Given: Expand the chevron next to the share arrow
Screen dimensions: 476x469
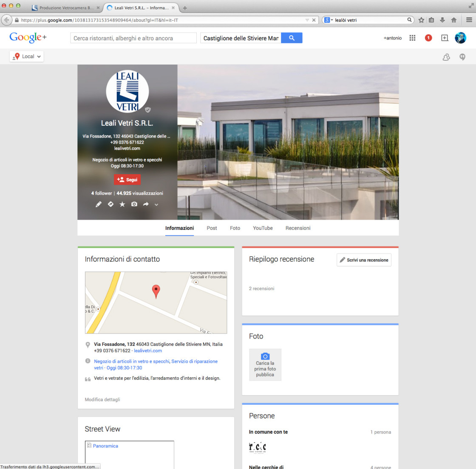Looking at the screenshot, I should pos(156,204).
